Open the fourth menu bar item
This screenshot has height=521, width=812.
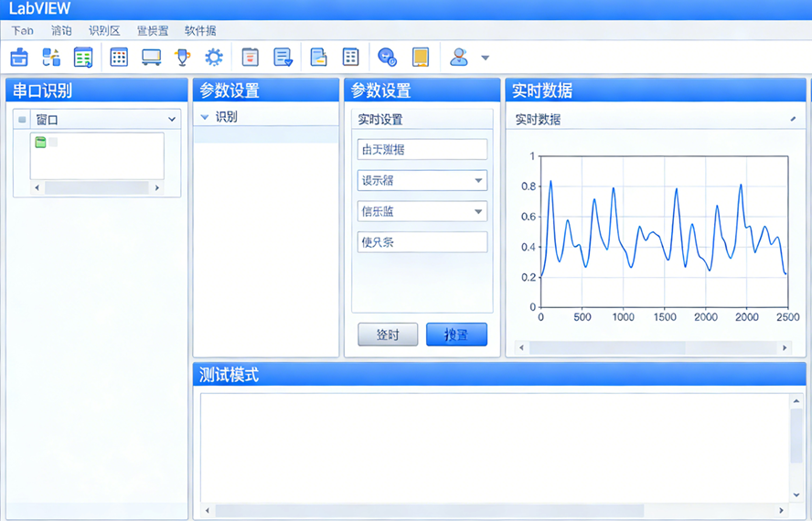point(152,30)
